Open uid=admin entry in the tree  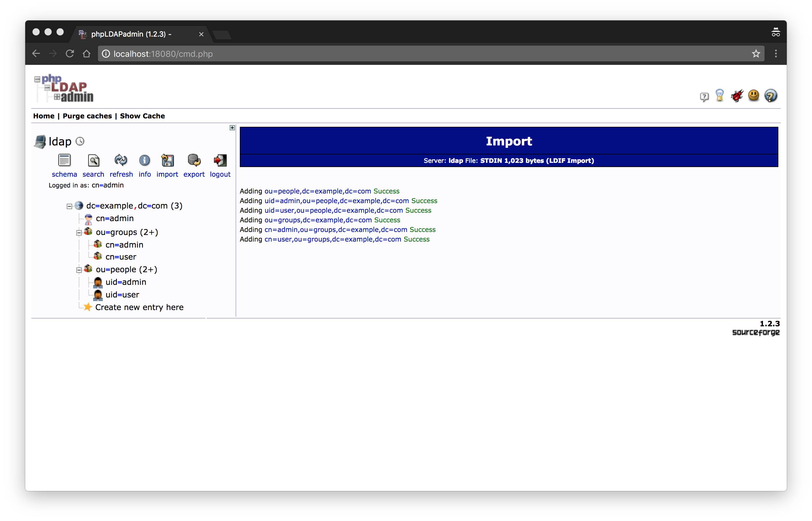pos(126,282)
